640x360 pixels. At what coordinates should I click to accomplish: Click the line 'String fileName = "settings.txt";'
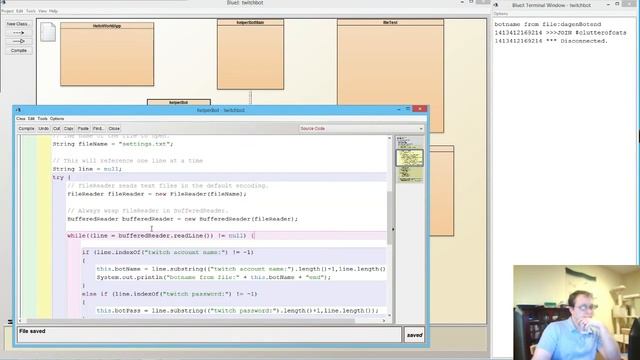point(113,144)
